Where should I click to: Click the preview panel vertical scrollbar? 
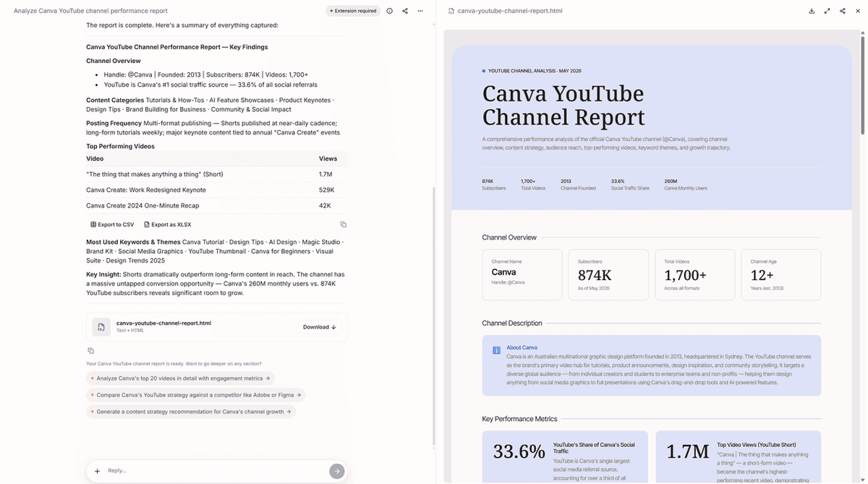coord(862,85)
